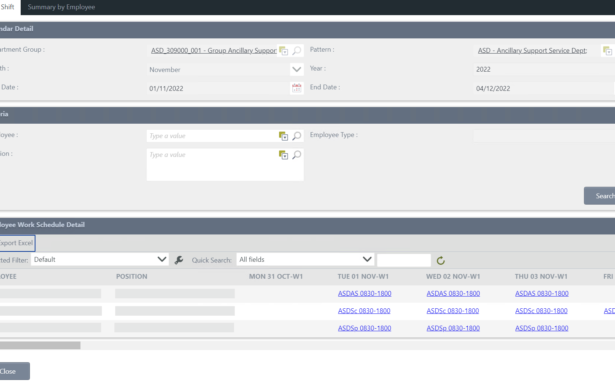Click the TUE 01 NOV-W1 column header
Screen dimensions: 615x384
pyautogui.click(x=363, y=277)
